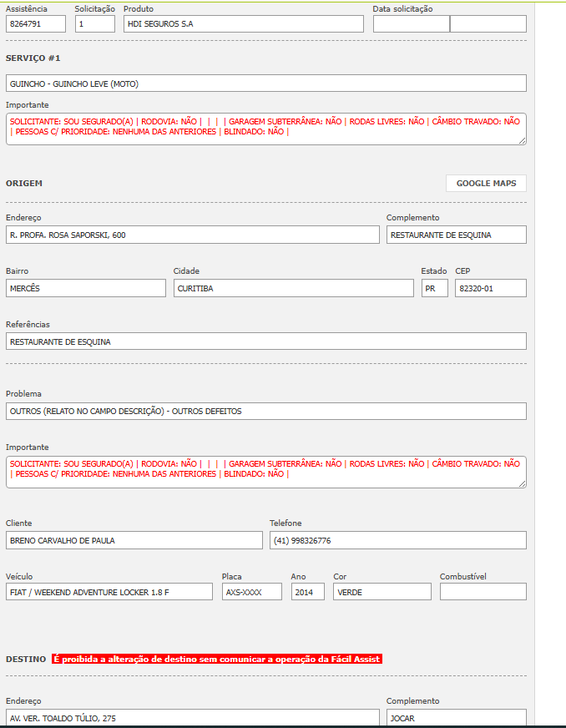
Task: Click the Cliente name field
Action: (134, 540)
